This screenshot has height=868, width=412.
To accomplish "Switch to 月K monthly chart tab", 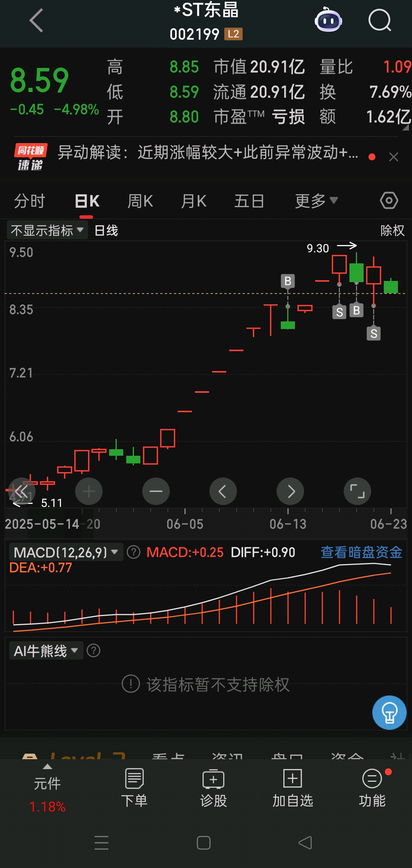I will point(194,201).
